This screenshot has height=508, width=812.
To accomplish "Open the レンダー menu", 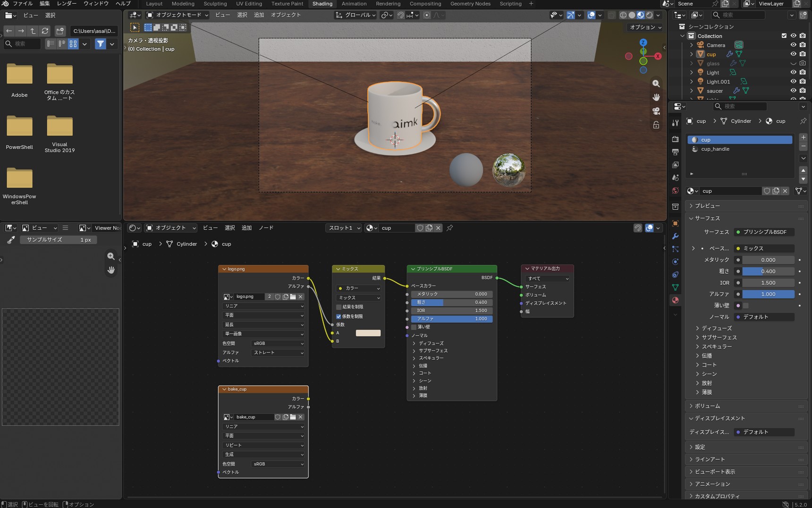I will [x=67, y=4].
